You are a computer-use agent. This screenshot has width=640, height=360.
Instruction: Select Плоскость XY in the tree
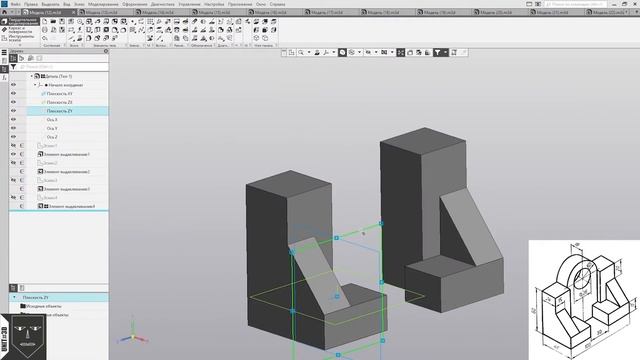coord(60,93)
